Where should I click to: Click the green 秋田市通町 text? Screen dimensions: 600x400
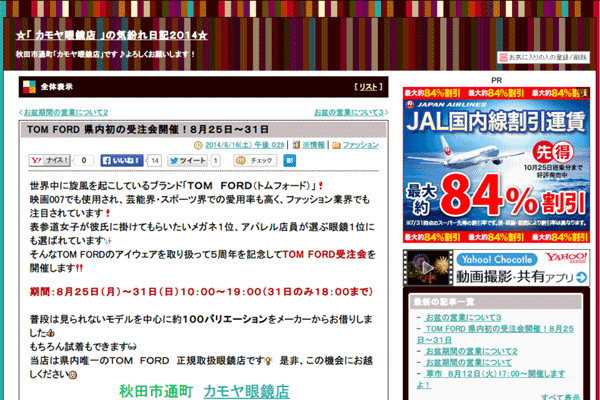click(156, 391)
